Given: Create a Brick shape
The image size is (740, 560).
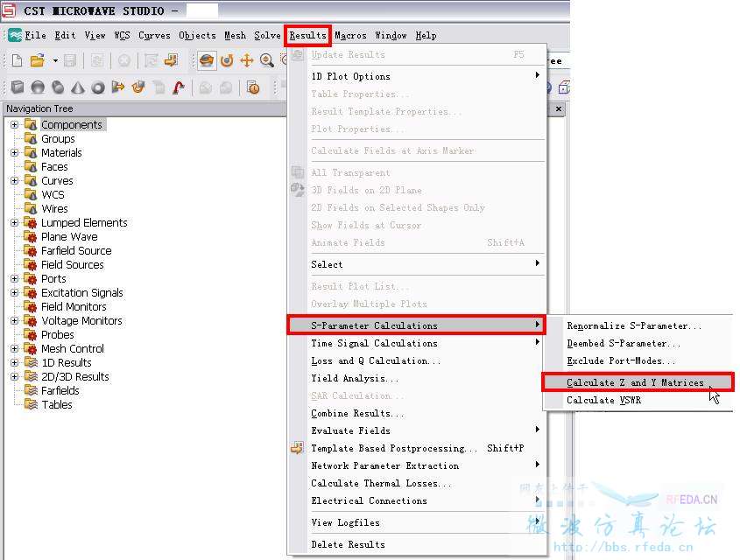Looking at the screenshot, I should (18, 87).
